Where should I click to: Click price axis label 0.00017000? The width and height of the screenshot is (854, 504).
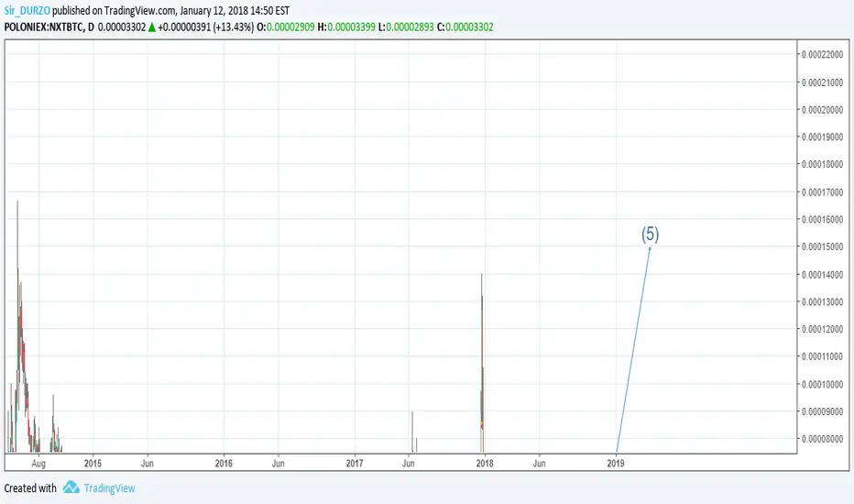coord(823,192)
